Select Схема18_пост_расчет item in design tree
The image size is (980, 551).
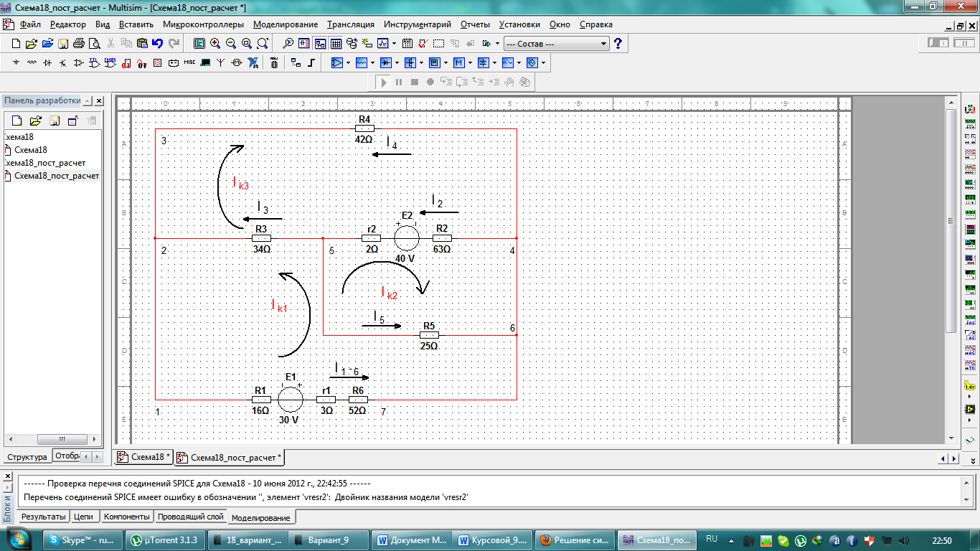click(57, 176)
